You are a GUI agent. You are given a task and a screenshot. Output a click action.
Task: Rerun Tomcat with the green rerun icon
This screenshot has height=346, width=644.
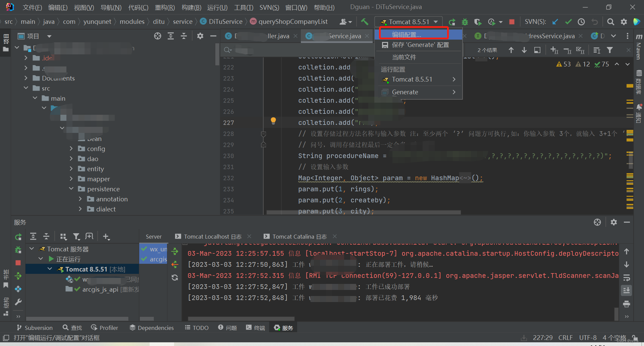(452, 22)
